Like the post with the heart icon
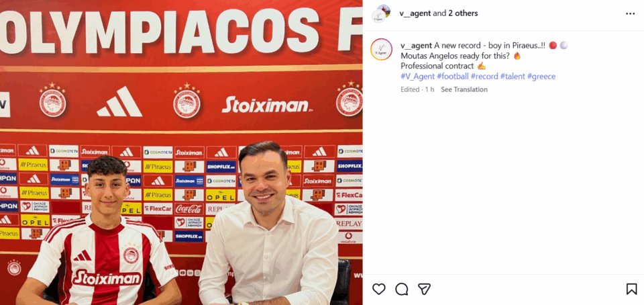This screenshot has width=644, height=305. click(378, 289)
